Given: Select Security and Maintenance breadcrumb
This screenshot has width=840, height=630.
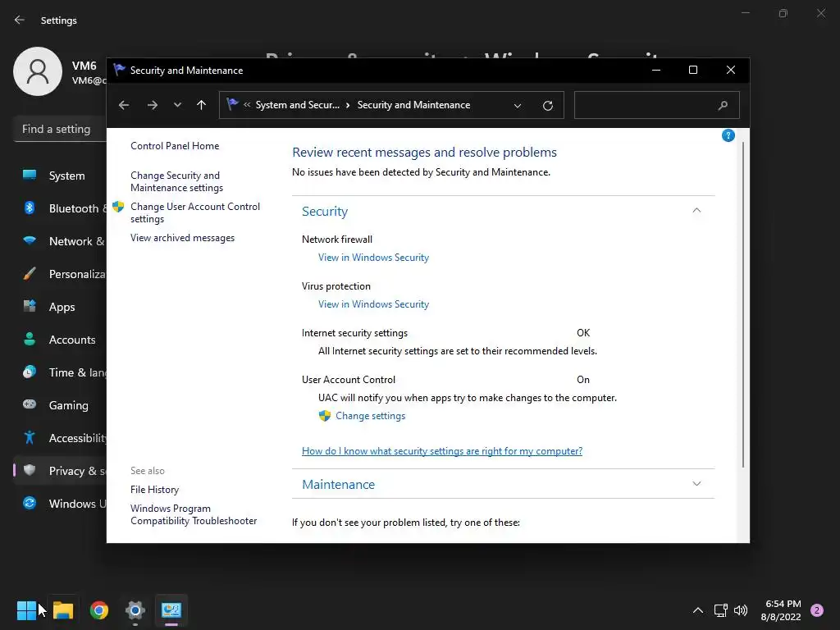Looking at the screenshot, I should pos(413,105).
